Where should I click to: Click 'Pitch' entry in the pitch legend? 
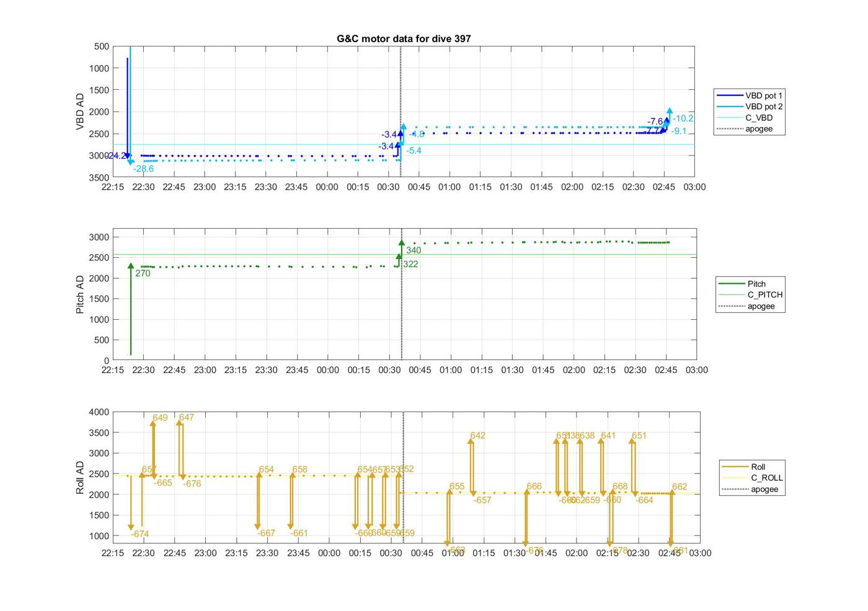[x=756, y=284]
